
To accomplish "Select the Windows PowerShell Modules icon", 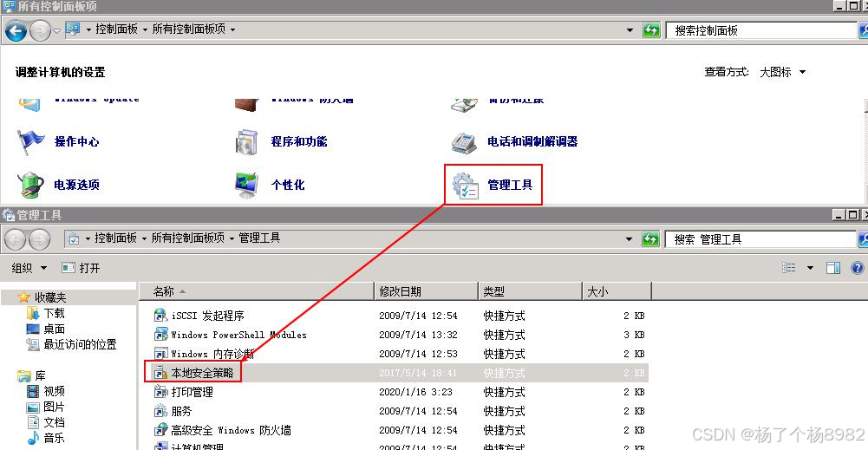I will pyautogui.click(x=160, y=335).
